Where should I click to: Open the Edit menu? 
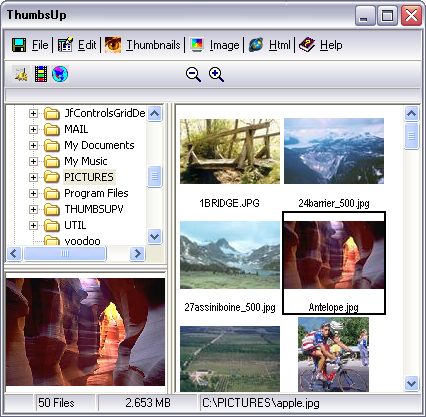[x=87, y=45]
